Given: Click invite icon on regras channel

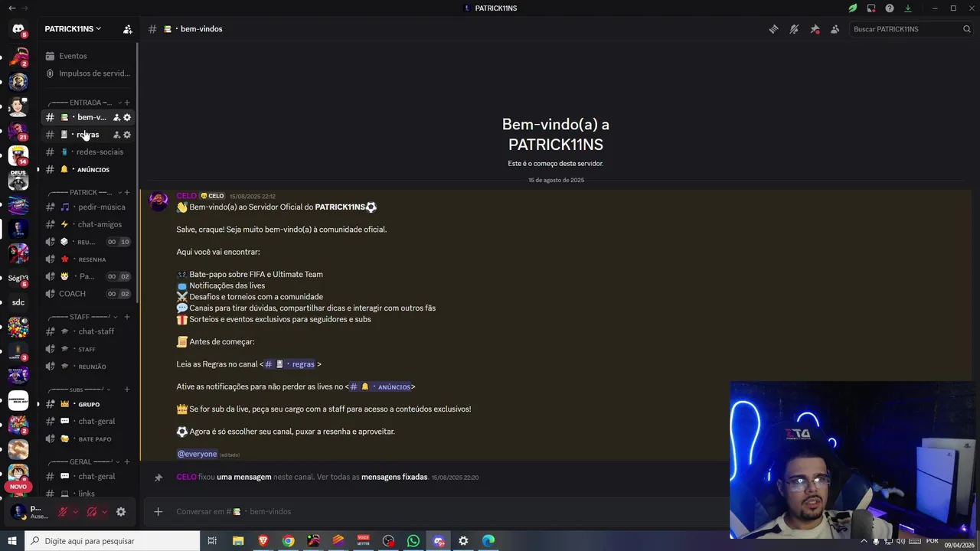Looking at the screenshot, I should (116, 135).
